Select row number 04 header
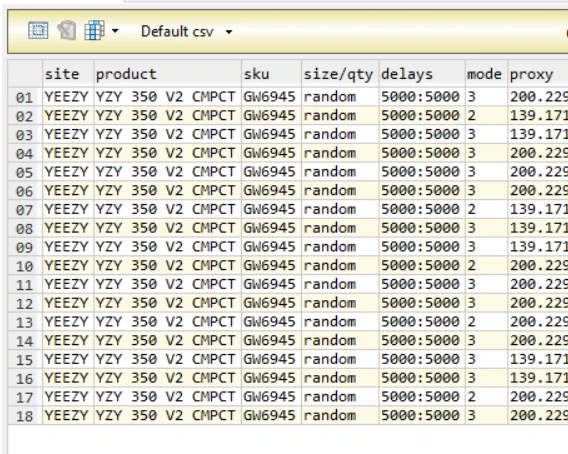Viewport: 568px width, 454px height. 25,154
